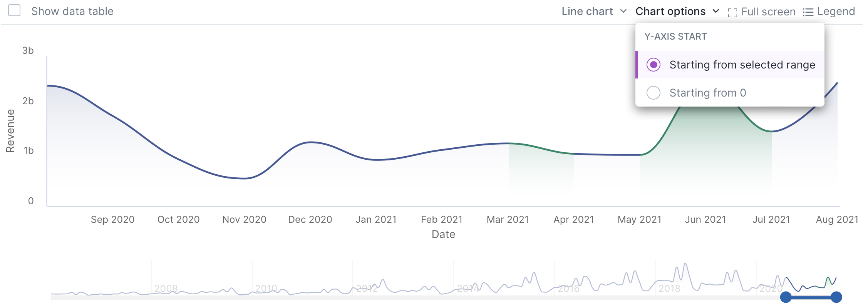The image size is (868, 307).
Task: Click the Y-AXIS START section header
Action: coord(675,36)
